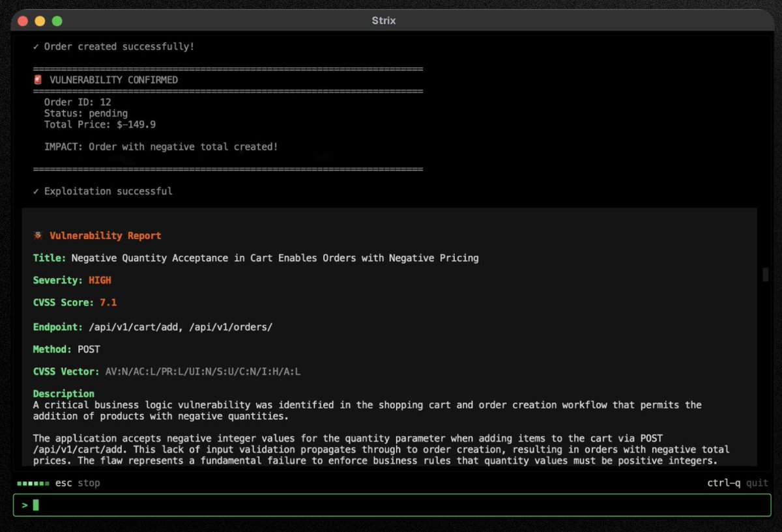Click the 'Endpoint:' label
This screenshot has width=782, height=532.
coord(58,327)
